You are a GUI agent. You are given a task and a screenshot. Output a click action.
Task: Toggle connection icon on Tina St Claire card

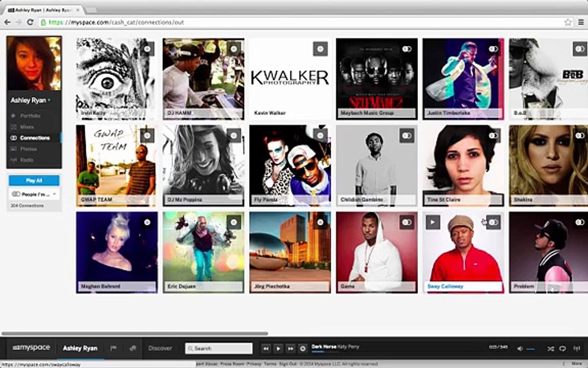pyautogui.click(x=494, y=135)
